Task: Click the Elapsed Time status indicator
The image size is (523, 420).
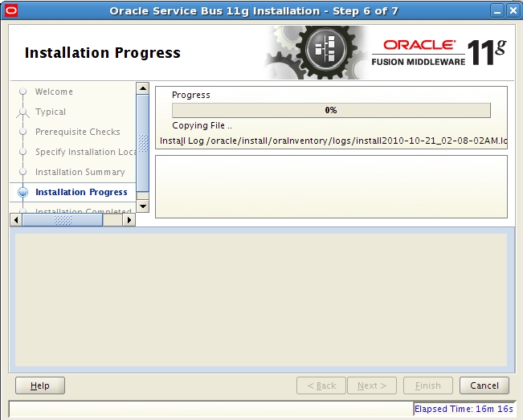Action: click(x=464, y=409)
